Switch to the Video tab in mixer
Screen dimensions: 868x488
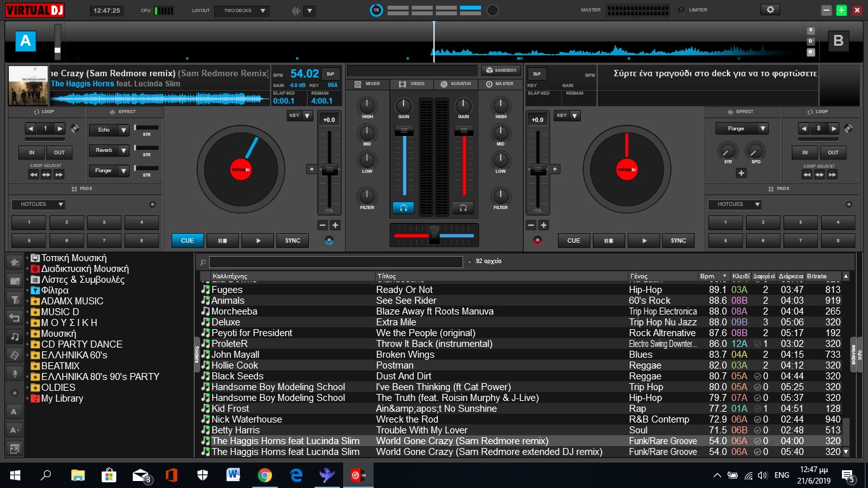tap(411, 84)
